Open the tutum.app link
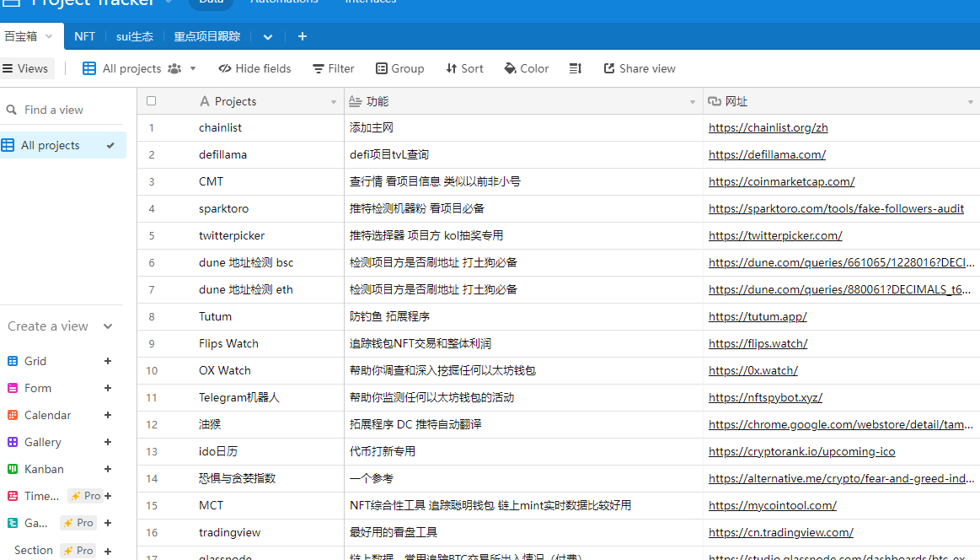 758,316
